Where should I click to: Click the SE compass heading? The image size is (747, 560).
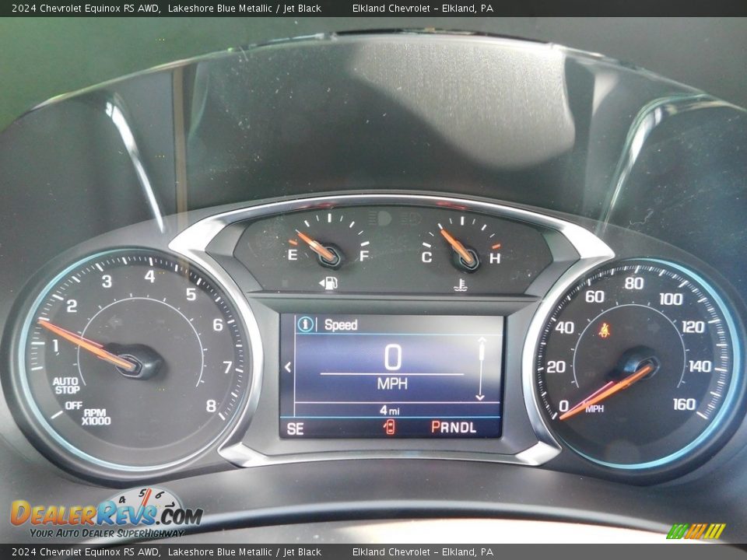[295, 429]
